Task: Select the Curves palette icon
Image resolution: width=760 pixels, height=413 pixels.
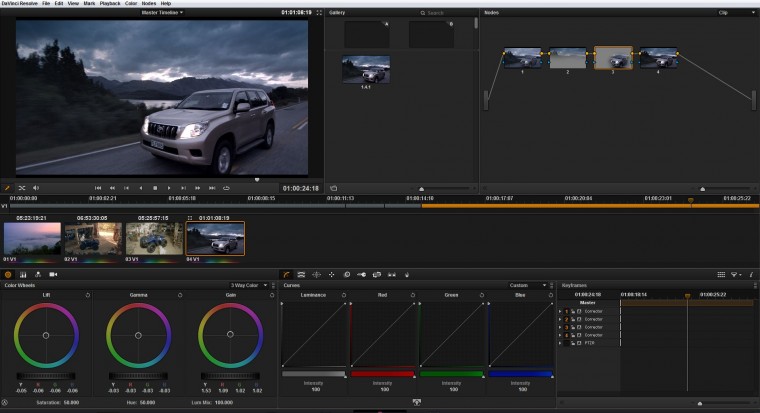Action: (285, 274)
